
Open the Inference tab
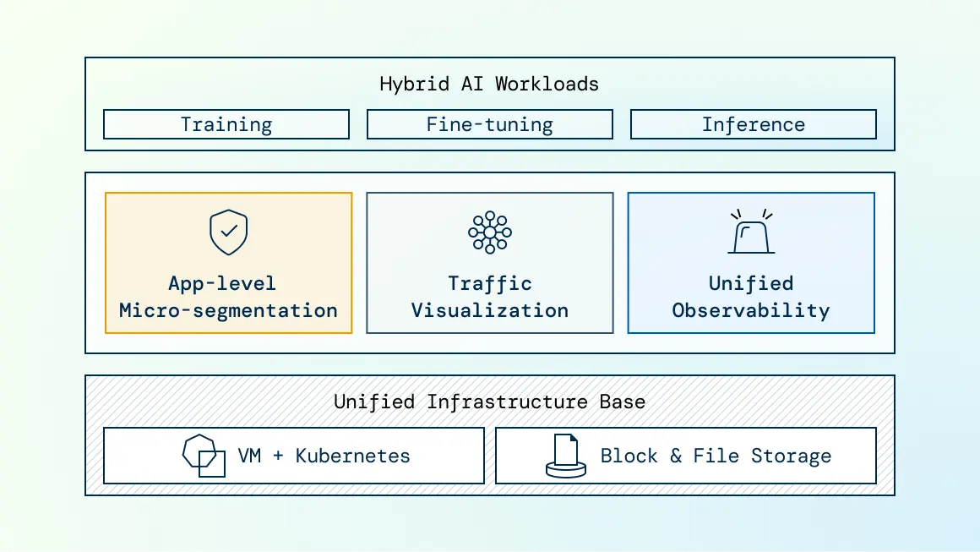753,124
